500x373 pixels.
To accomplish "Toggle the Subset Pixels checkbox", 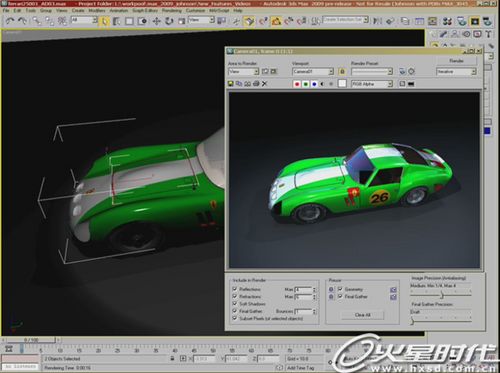I will [235, 318].
